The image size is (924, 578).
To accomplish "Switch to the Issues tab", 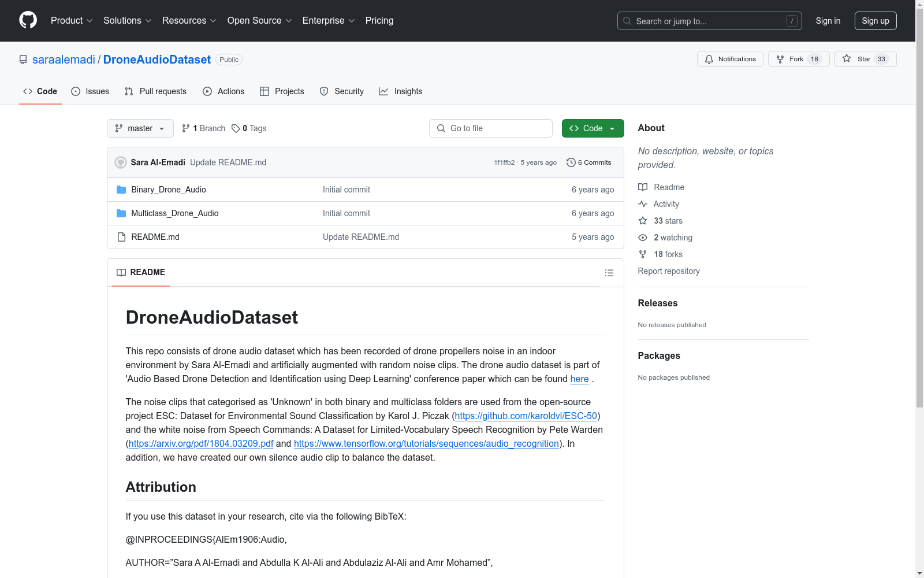I will [90, 91].
